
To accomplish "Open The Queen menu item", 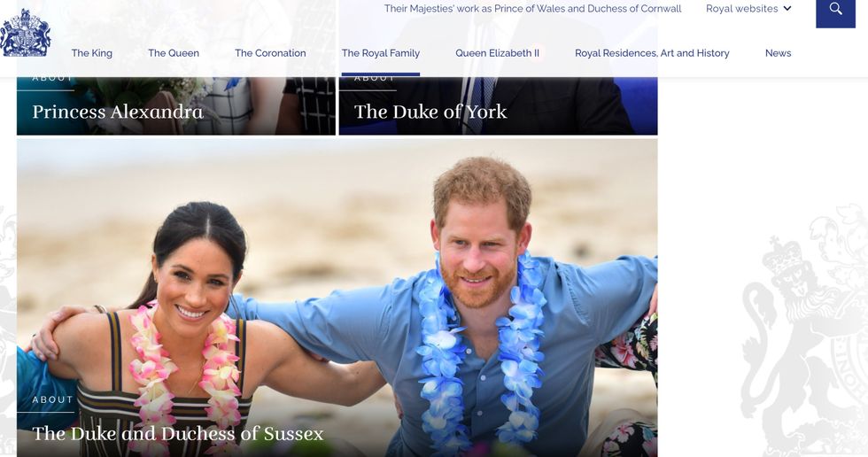I will click(x=174, y=53).
